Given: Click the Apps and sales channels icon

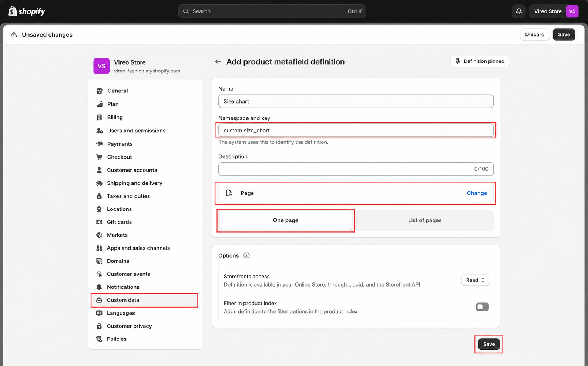Looking at the screenshot, I should click(99, 248).
